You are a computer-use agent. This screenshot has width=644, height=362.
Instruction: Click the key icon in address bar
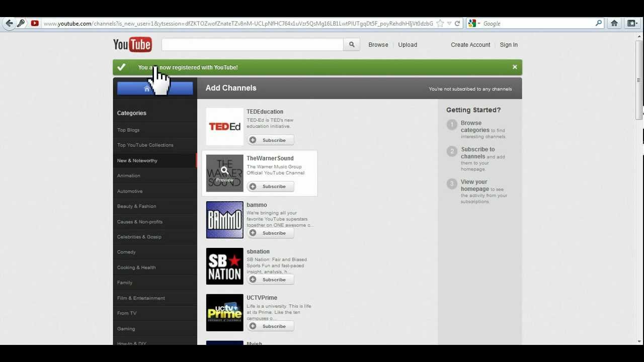[x=21, y=23]
